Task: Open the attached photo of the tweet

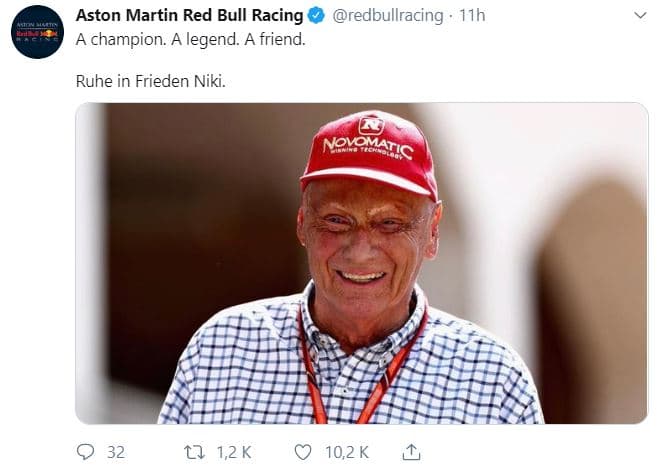Action: coord(362,263)
